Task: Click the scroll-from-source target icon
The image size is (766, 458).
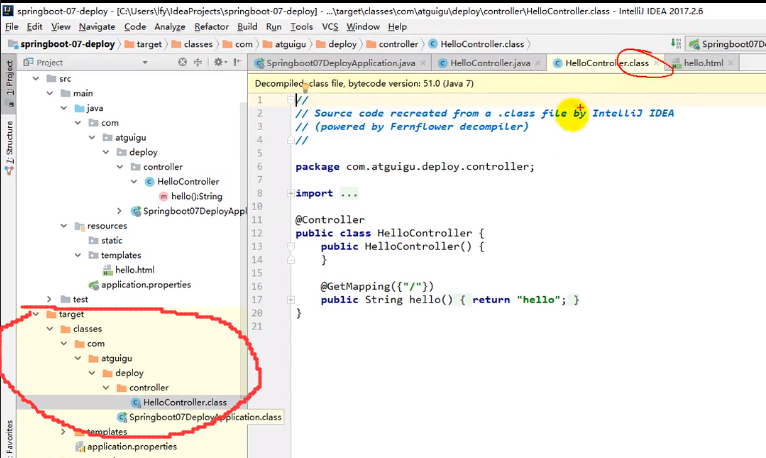Action: (182, 62)
